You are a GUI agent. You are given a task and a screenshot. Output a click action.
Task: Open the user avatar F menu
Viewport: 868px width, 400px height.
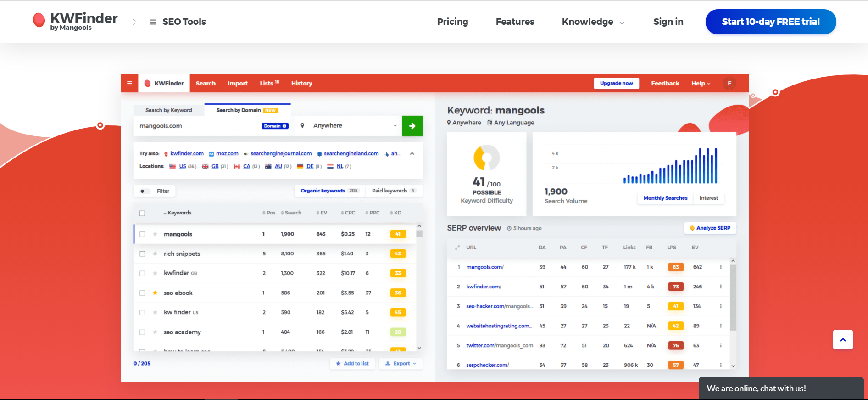729,83
